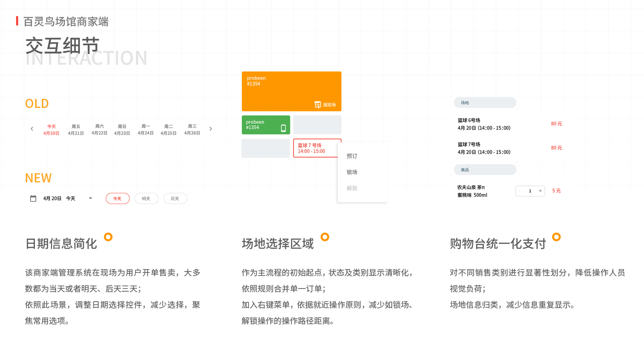The image size is (644, 362).
Task: Click the 日期信息简化 heading
Action: click(x=61, y=244)
